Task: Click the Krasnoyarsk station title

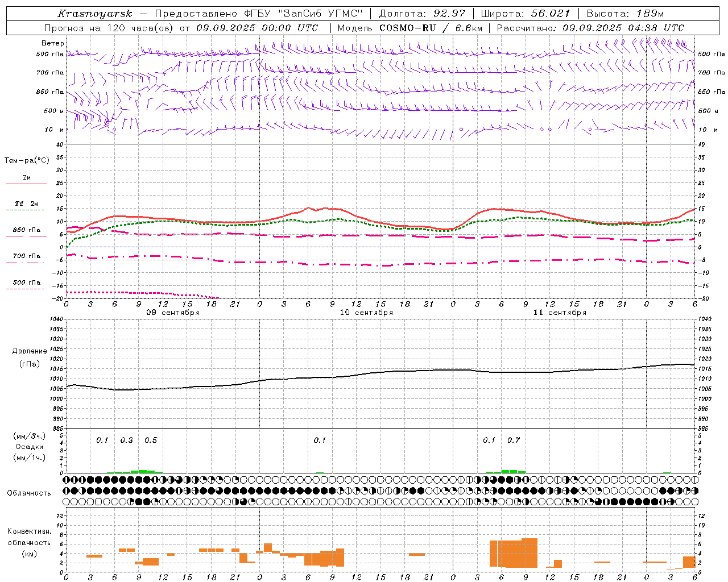Action: point(95,14)
